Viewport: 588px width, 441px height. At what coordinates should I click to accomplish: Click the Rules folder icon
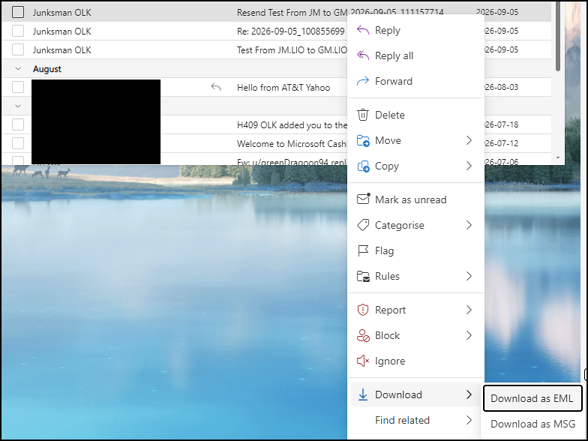[x=363, y=276]
